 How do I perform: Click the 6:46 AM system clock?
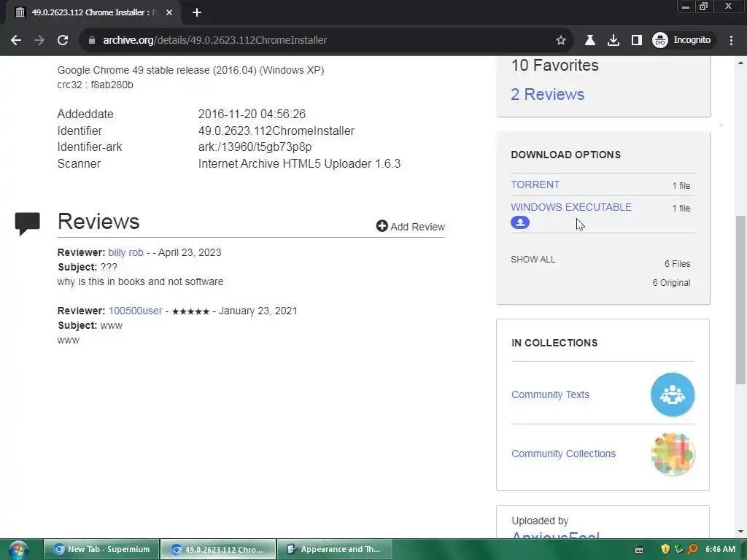[720, 549]
